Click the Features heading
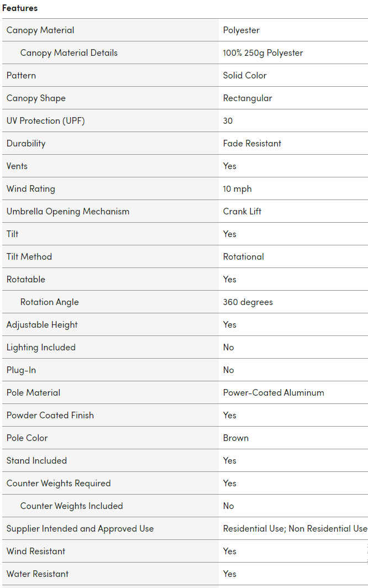Image resolution: width=368 pixels, height=588 pixels. [x=20, y=8]
